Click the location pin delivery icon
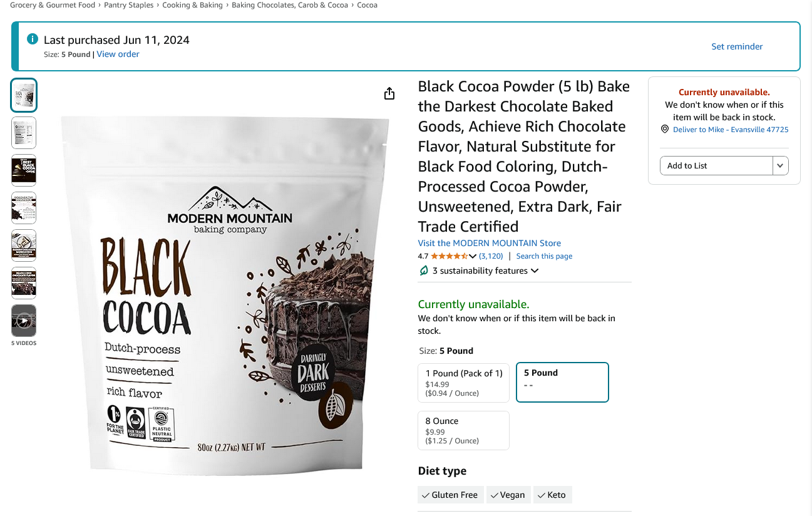The width and height of the screenshot is (812, 516). pos(665,129)
